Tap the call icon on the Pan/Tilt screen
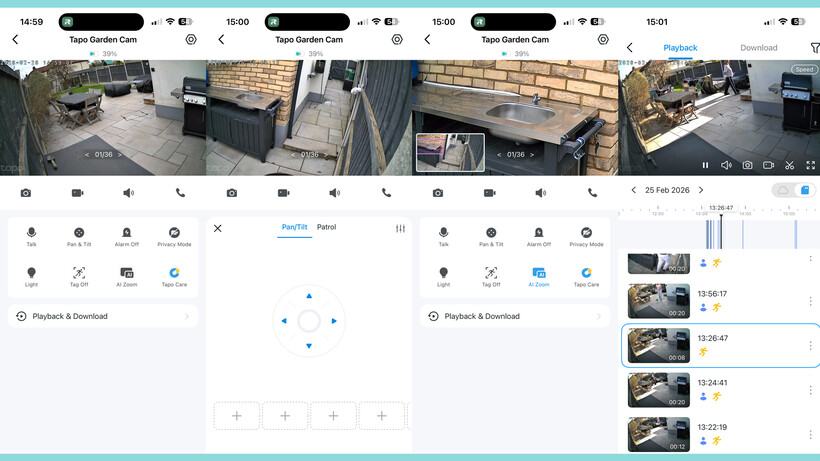Screen dimensions: 820x461 [386, 193]
